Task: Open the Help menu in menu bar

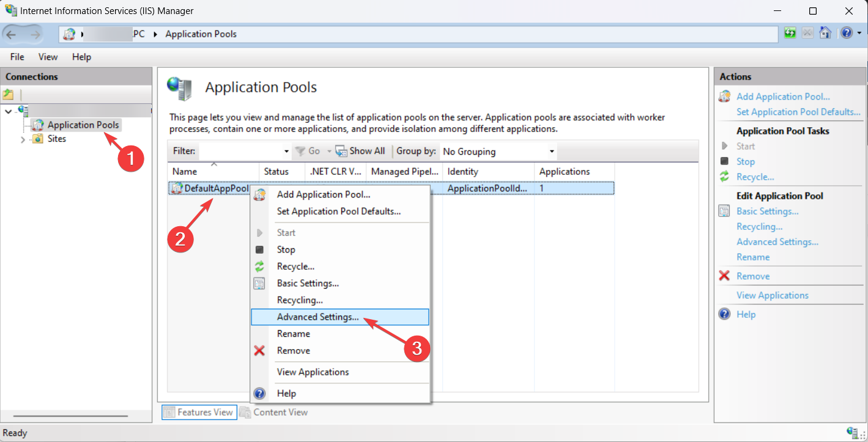Action: pyautogui.click(x=81, y=57)
